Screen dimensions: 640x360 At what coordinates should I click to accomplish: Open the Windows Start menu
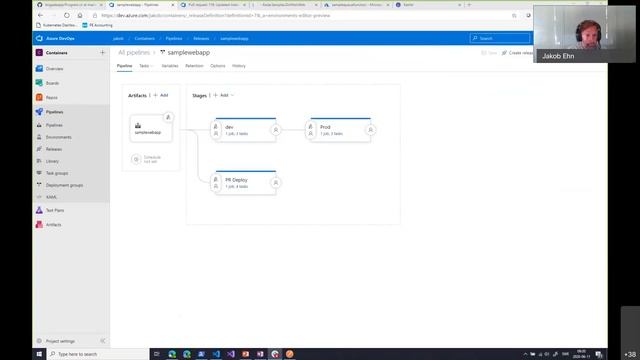[x=39, y=354]
